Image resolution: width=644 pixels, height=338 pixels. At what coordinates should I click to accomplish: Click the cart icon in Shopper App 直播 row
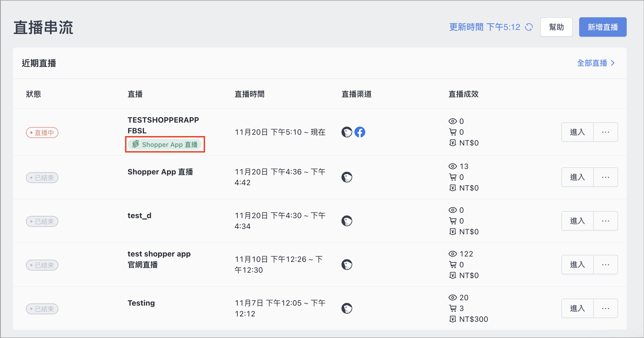tap(453, 177)
